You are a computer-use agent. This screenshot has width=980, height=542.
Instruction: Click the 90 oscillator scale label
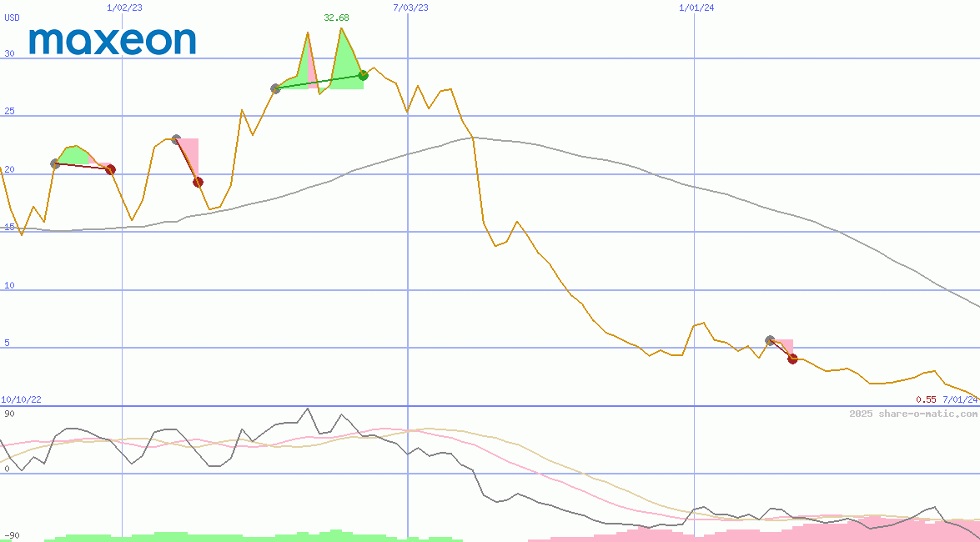[x=9, y=414]
